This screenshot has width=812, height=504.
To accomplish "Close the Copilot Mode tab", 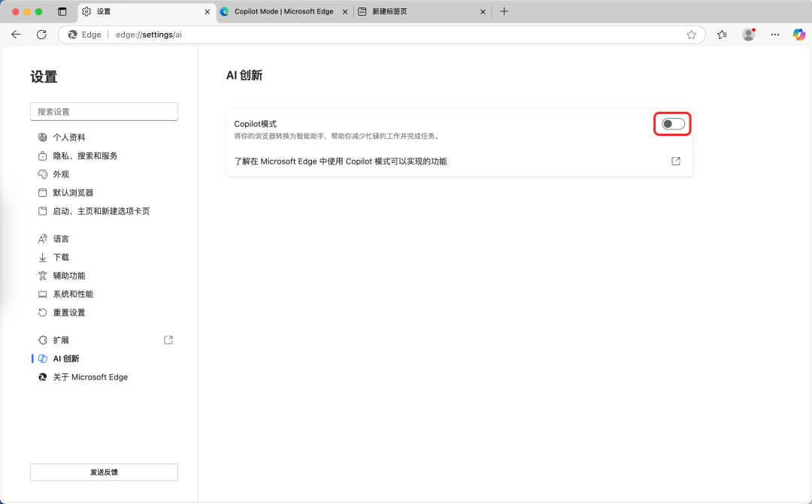I will tap(345, 11).
